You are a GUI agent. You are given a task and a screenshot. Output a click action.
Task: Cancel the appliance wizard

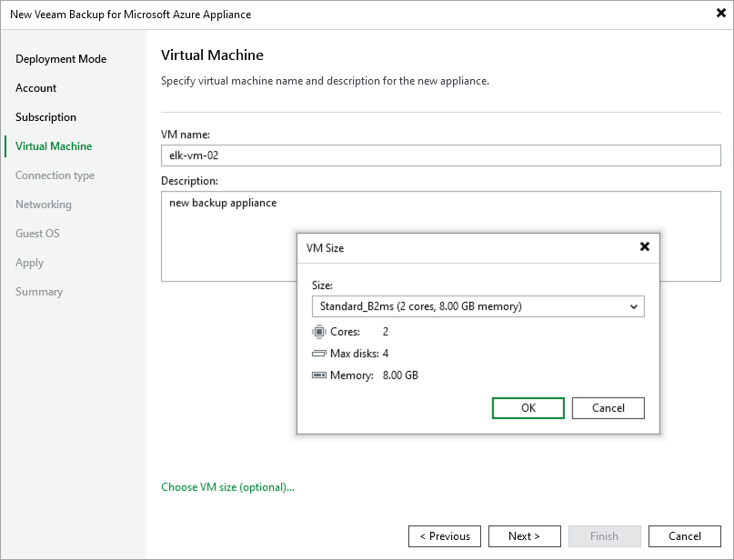point(684,536)
